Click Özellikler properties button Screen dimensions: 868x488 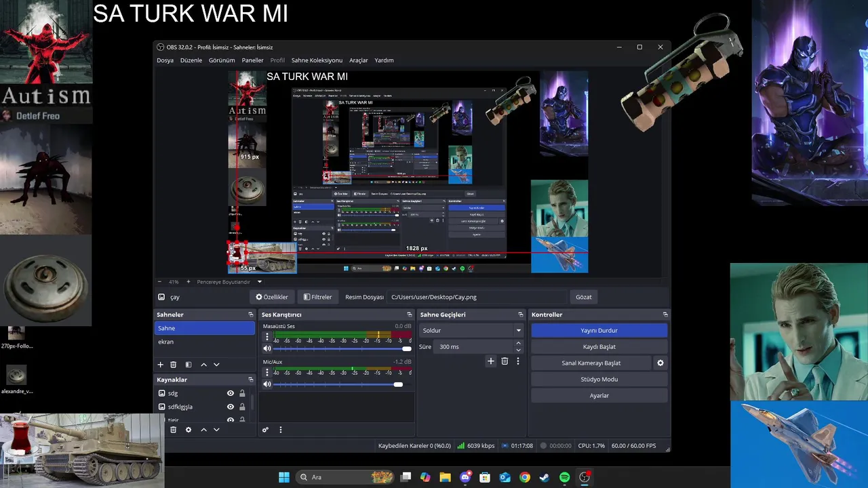click(x=272, y=297)
